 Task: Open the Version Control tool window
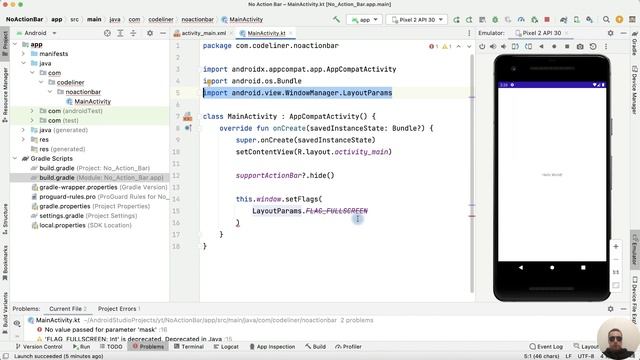(x=39, y=347)
